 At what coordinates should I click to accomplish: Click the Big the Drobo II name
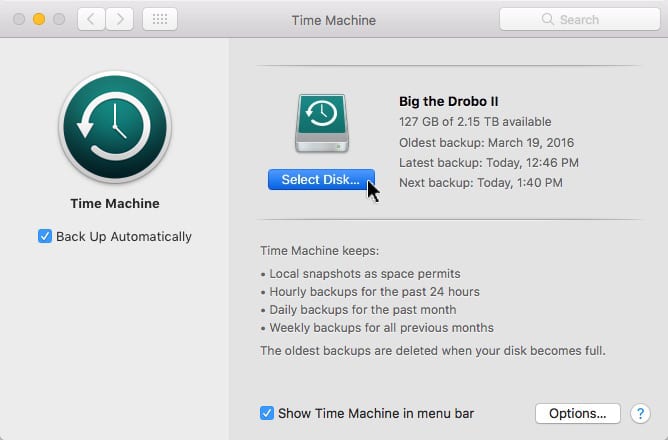pos(449,101)
